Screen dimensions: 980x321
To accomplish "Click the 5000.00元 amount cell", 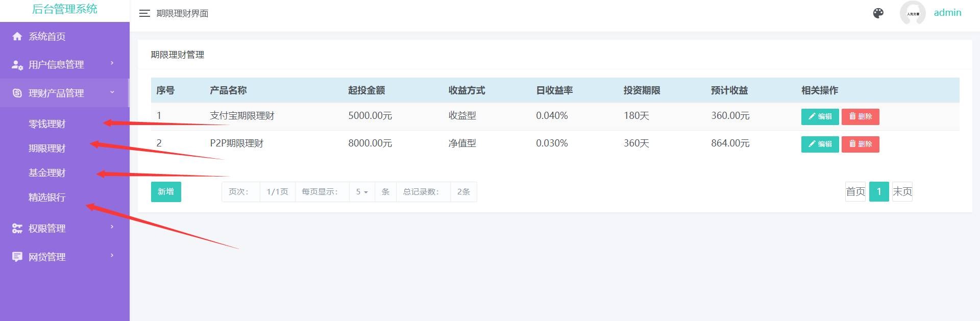I will (x=370, y=116).
